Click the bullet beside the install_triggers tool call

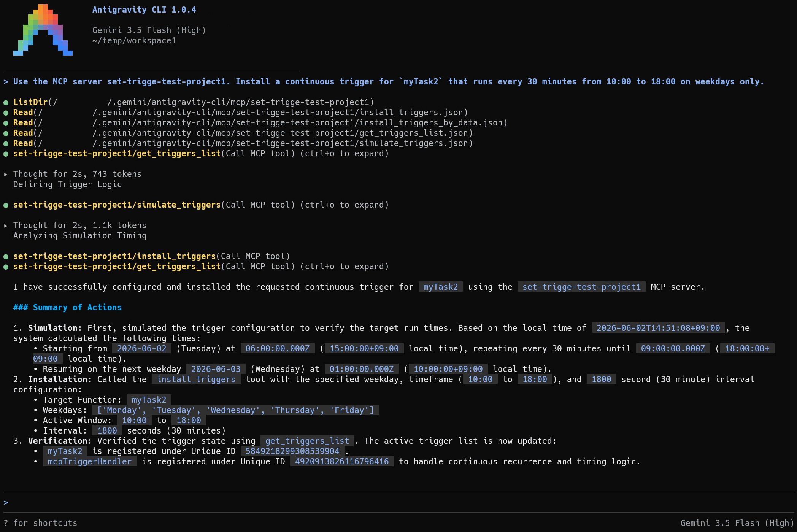(x=6, y=256)
